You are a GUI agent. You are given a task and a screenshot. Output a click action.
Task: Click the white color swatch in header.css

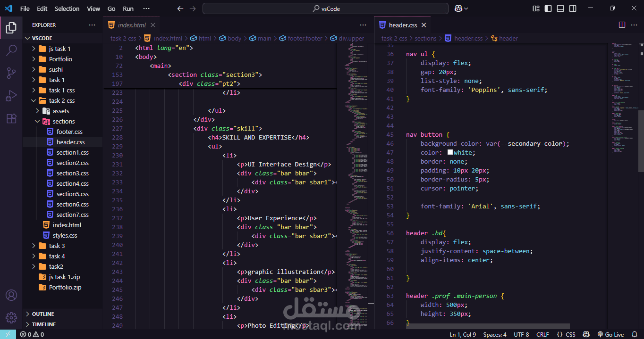[450, 153]
